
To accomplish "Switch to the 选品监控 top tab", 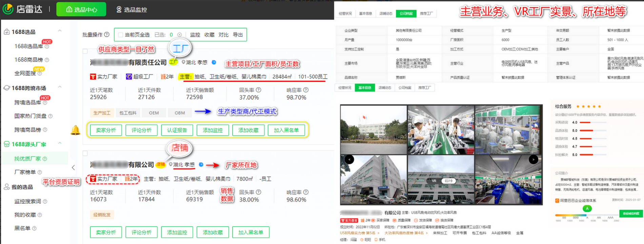I will click(132, 9).
